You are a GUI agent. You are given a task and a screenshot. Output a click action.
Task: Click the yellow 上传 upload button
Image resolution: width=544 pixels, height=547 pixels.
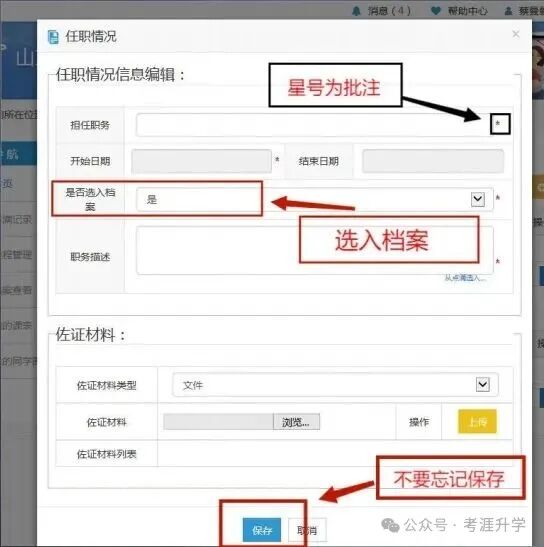point(477,421)
